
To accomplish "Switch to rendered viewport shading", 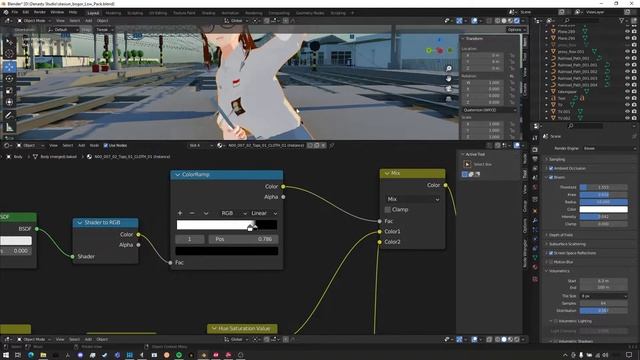I will pyautogui.click(x=517, y=20).
